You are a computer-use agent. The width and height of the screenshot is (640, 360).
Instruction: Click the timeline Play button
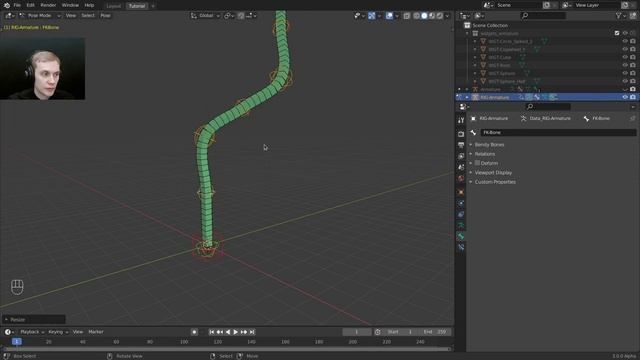236,332
